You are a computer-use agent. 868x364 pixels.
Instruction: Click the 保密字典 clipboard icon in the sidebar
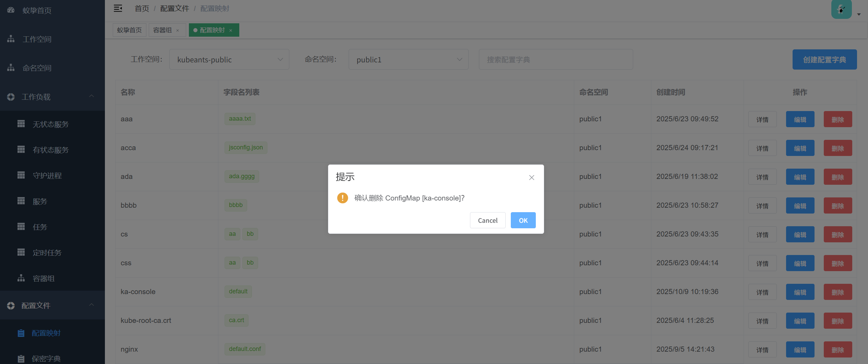[x=21, y=359]
